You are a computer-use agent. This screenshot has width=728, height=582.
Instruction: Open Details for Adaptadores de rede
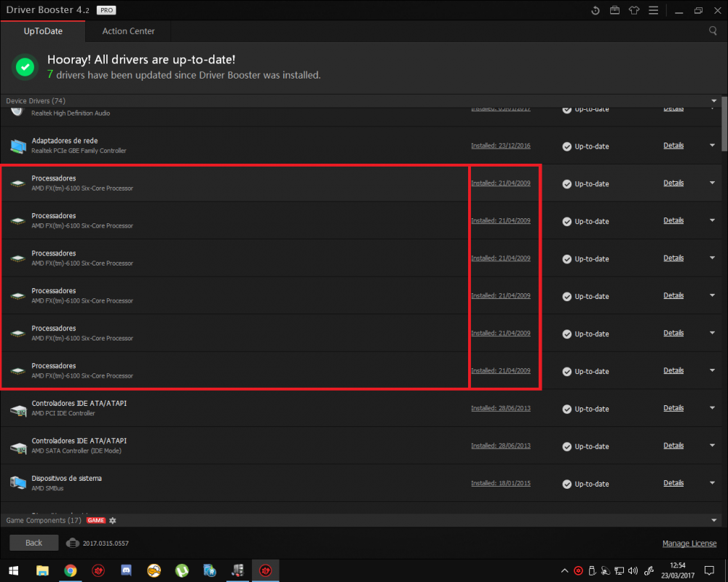[x=673, y=145]
